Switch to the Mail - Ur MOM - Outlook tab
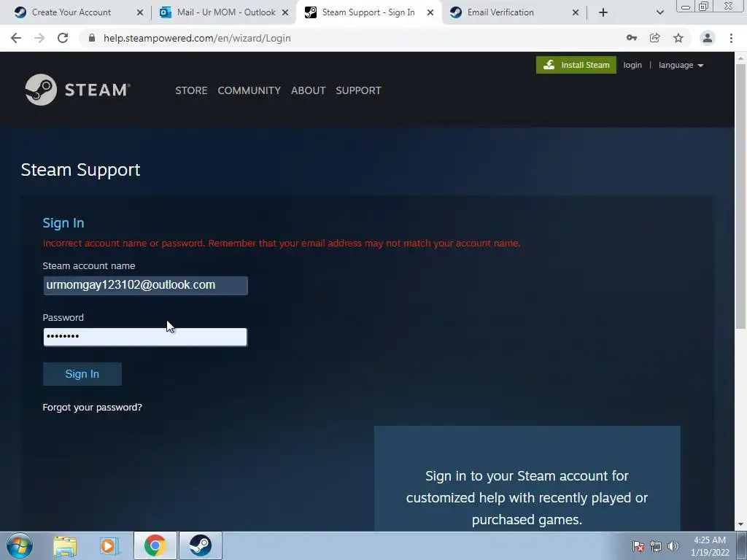747x560 pixels. pyautogui.click(x=219, y=12)
